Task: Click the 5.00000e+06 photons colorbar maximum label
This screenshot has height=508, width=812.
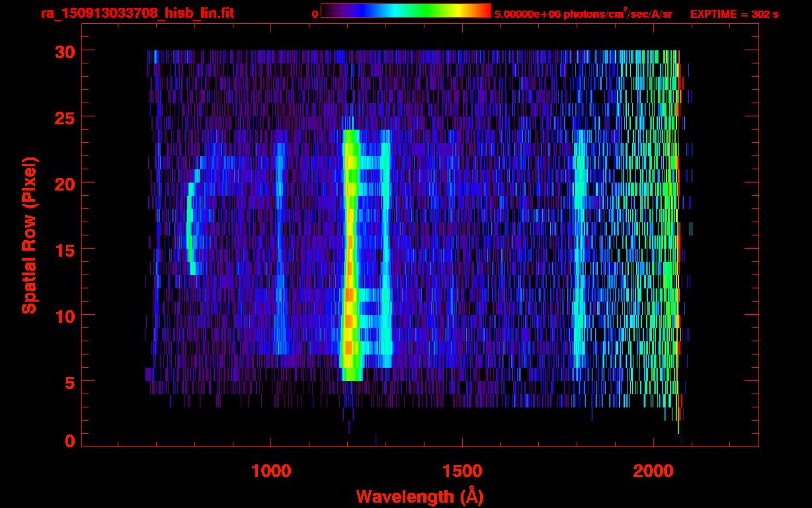Action: click(x=583, y=13)
